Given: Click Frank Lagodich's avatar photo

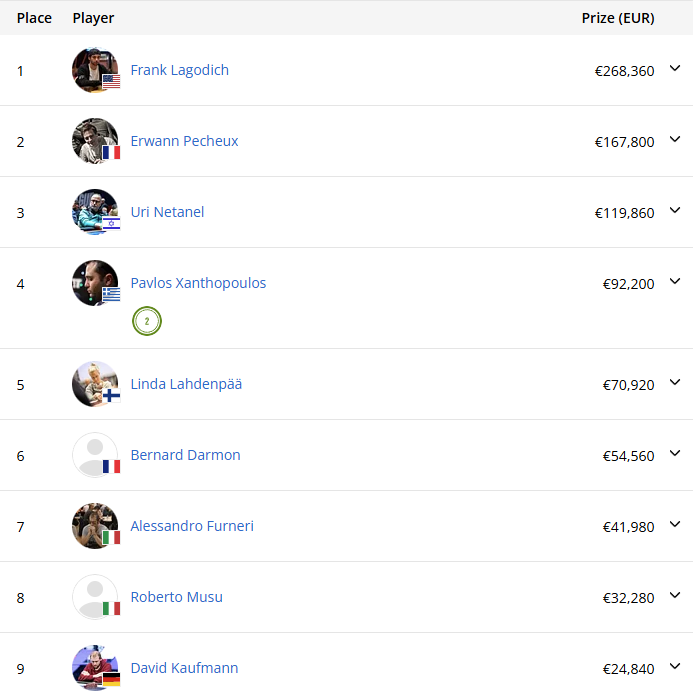Looking at the screenshot, I should tap(95, 70).
